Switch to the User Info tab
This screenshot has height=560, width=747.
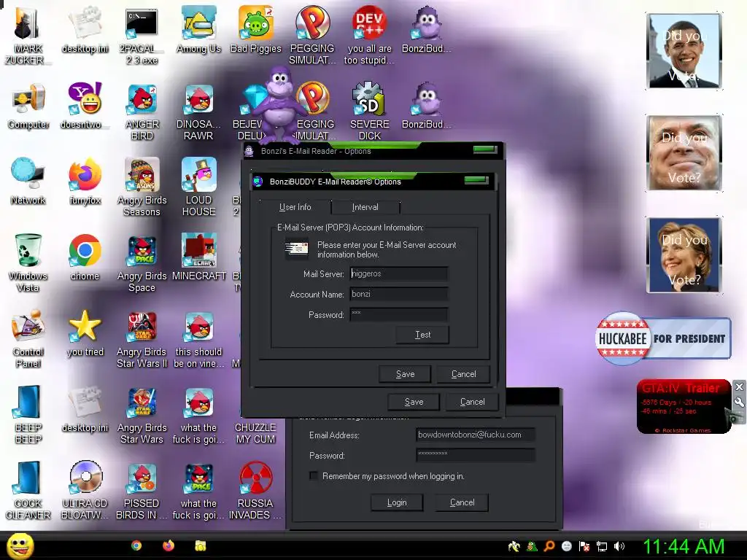(295, 207)
